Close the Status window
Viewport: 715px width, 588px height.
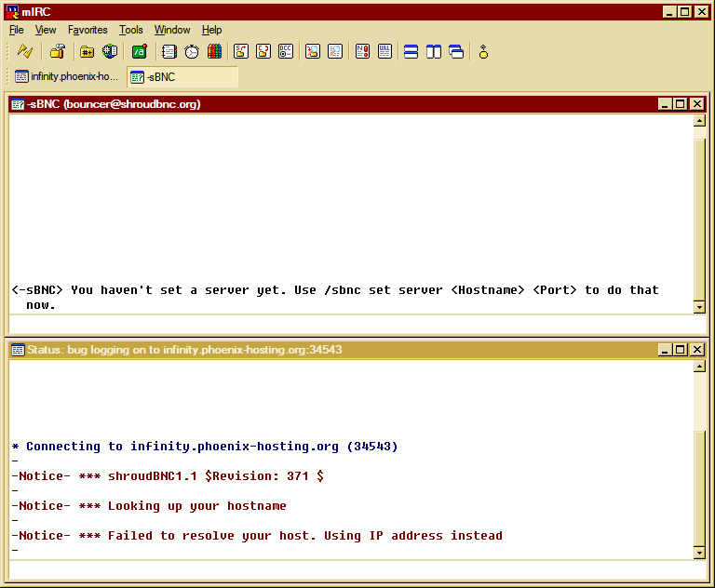point(697,350)
